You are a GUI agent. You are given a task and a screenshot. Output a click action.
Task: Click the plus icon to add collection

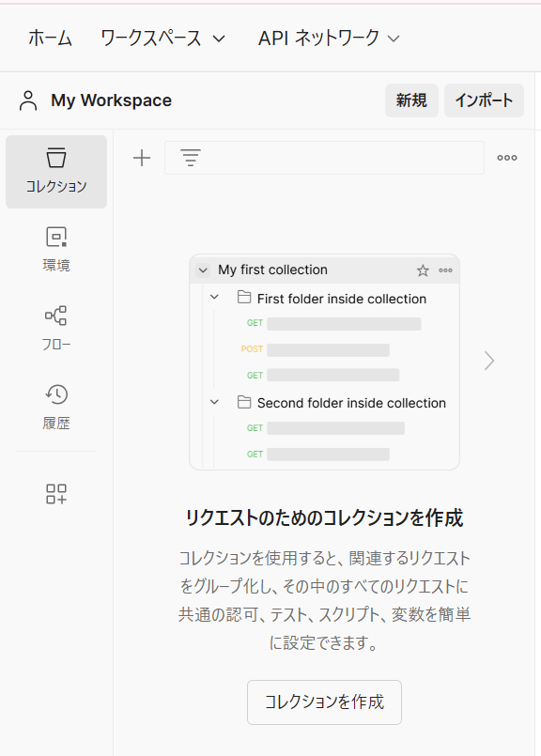tap(142, 158)
